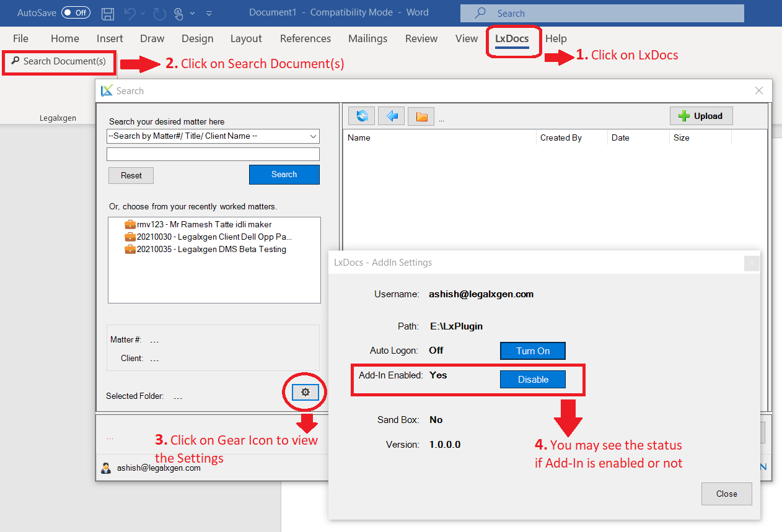
Task: Select matter rmv123 - Mr Ramesh Tatte
Action: coord(204,224)
